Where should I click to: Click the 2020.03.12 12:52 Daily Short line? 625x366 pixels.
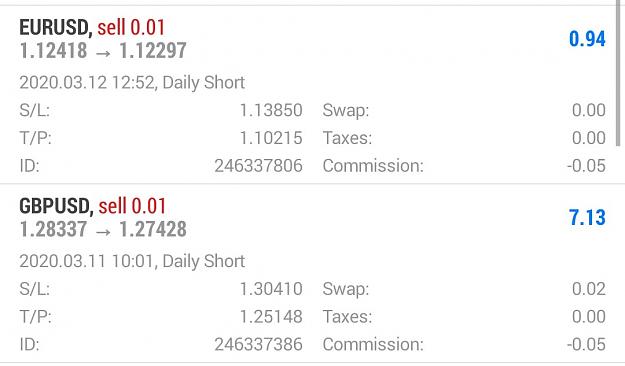click(x=132, y=83)
